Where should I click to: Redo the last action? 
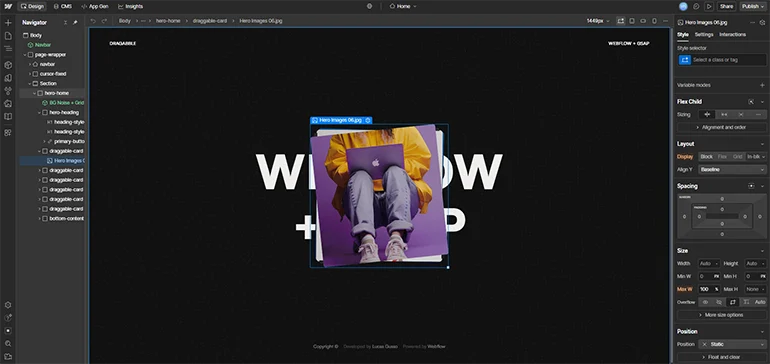104,21
